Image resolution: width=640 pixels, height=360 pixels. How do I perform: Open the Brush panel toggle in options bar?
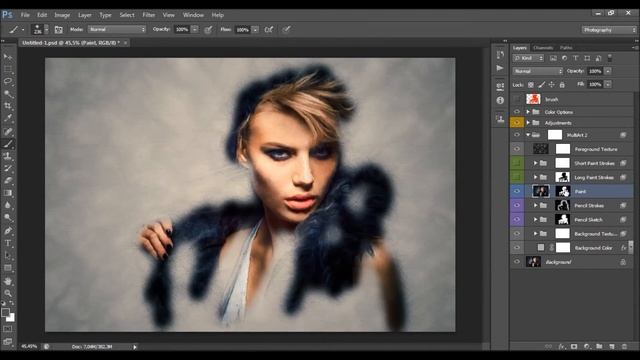point(58,29)
